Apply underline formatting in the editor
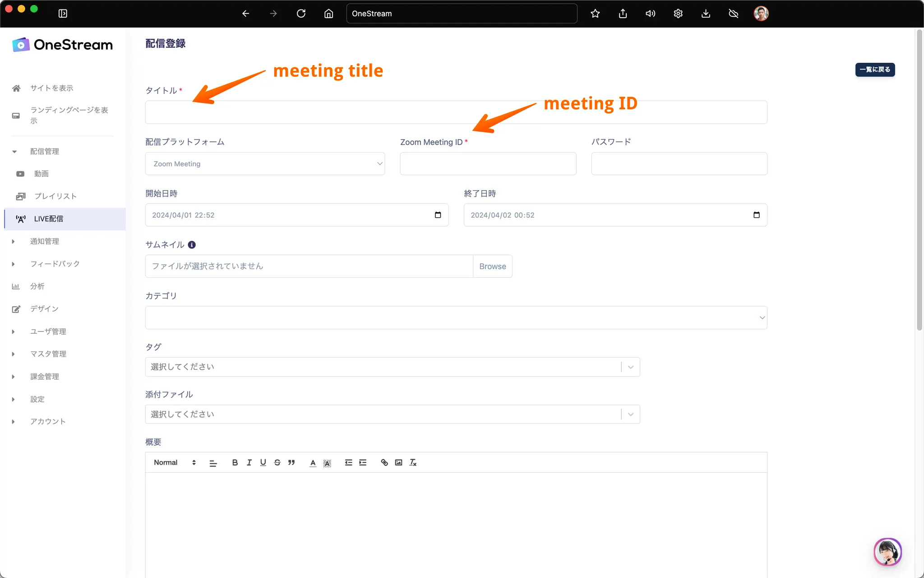 point(263,462)
